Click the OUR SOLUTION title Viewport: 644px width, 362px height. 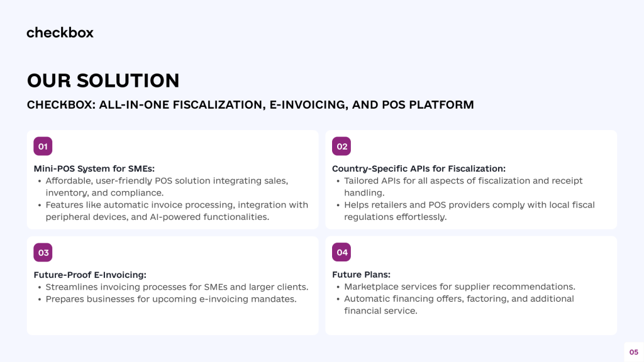(103, 80)
